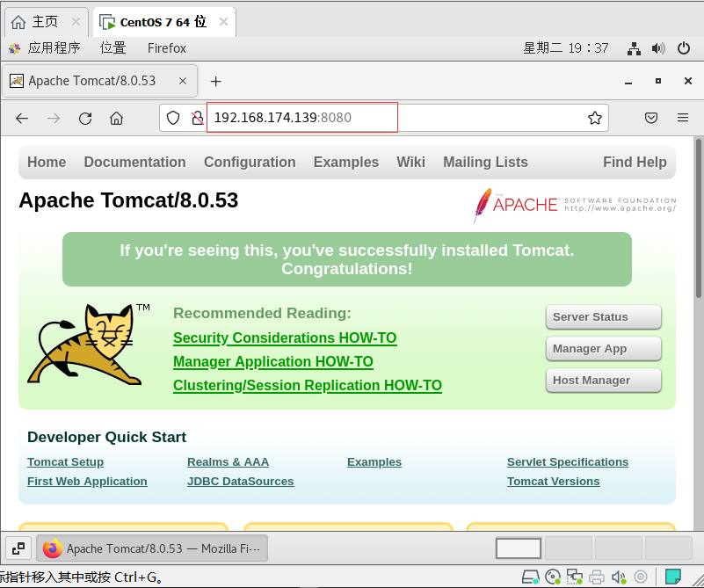Open the Find Help nav link

click(x=635, y=162)
